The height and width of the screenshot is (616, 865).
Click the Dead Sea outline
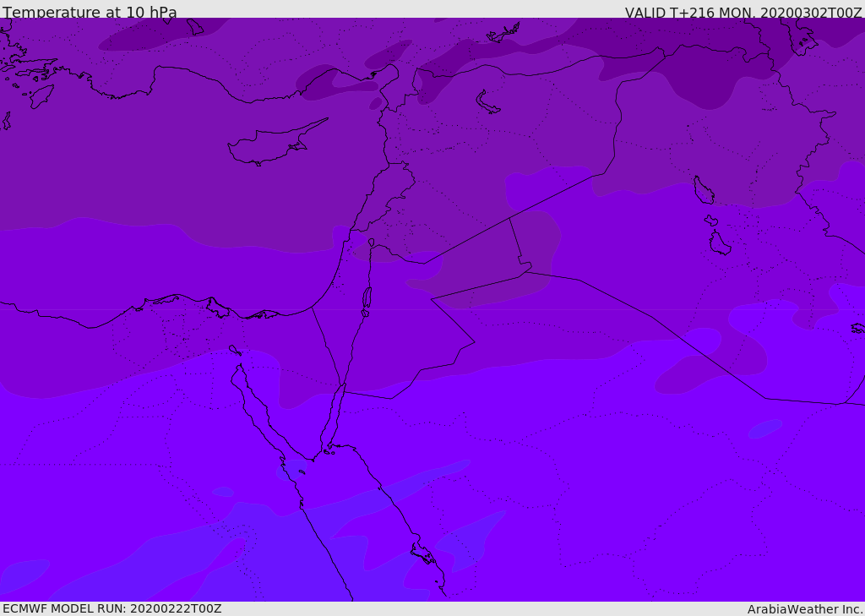(367, 297)
